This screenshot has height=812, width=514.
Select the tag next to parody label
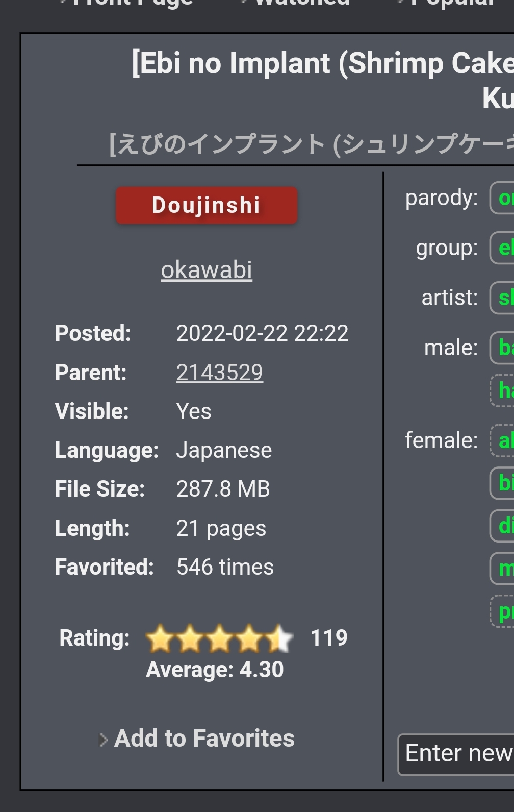click(x=503, y=198)
